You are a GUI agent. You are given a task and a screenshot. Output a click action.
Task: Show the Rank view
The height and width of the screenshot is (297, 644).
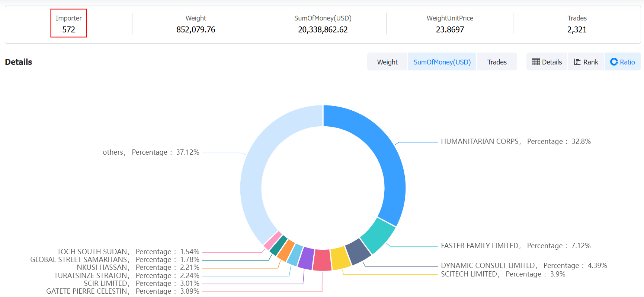[x=586, y=62]
